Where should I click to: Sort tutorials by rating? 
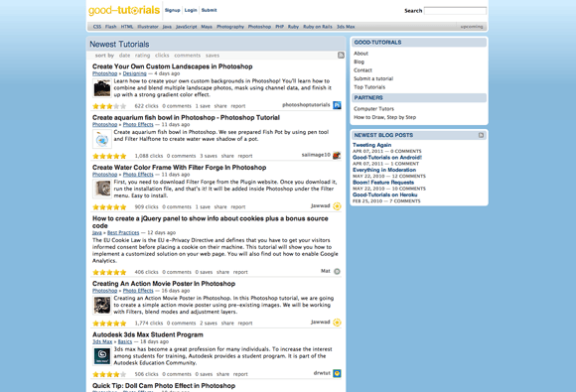click(x=142, y=56)
